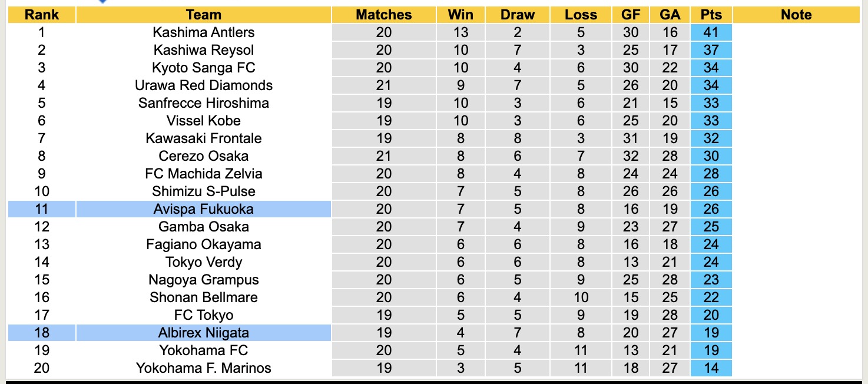This screenshot has height=384, width=868.
Task: Click the Win column header
Action: [x=460, y=15]
